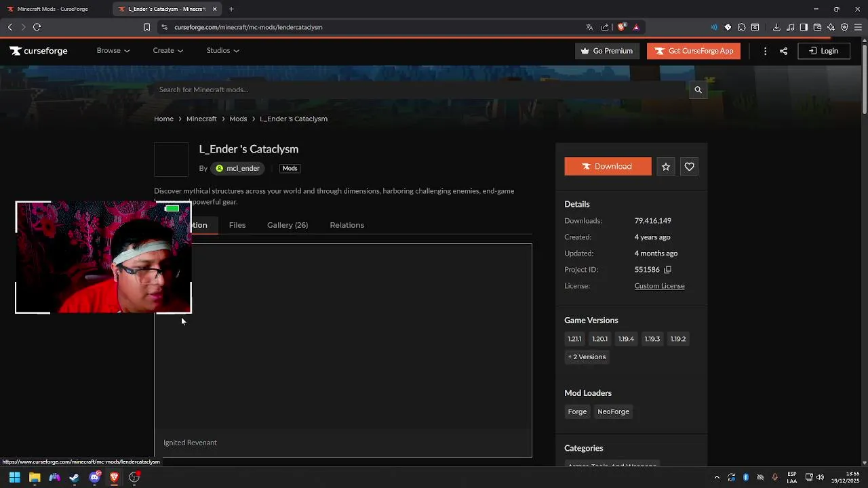Open the Steam taskbar icon
Image resolution: width=868 pixels, height=488 pixels.
tap(74, 477)
